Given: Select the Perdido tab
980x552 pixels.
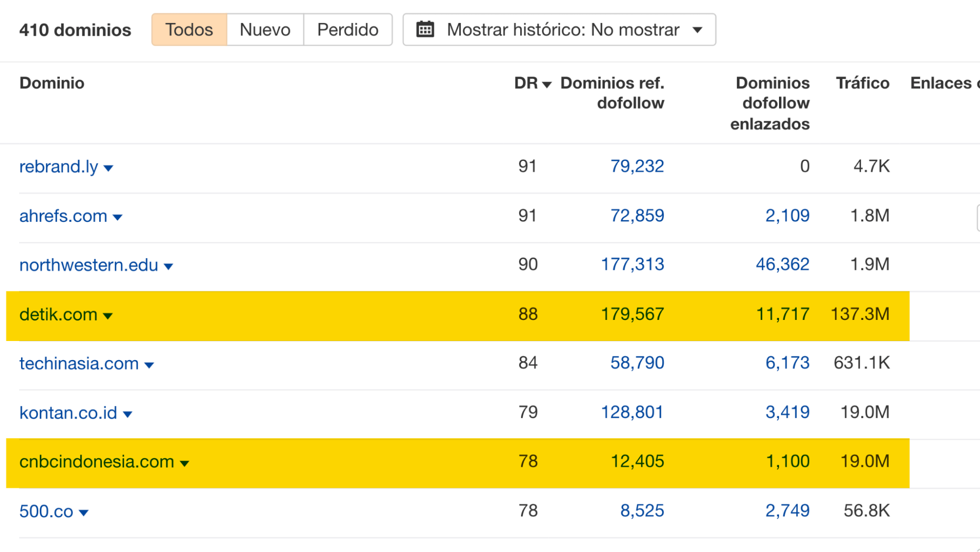Looking at the screenshot, I should tap(348, 29).
